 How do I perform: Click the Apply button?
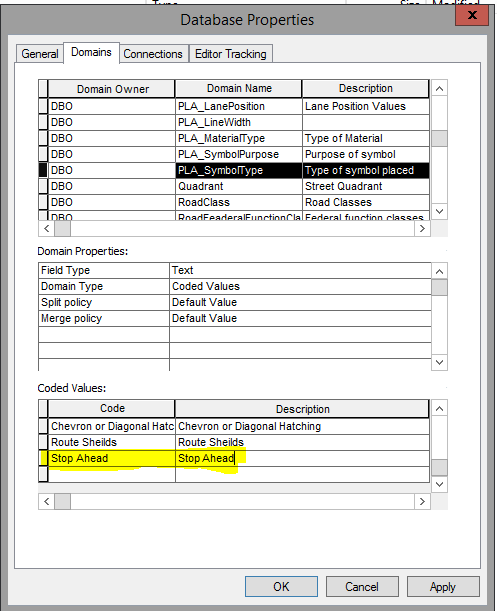tap(443, 586)
